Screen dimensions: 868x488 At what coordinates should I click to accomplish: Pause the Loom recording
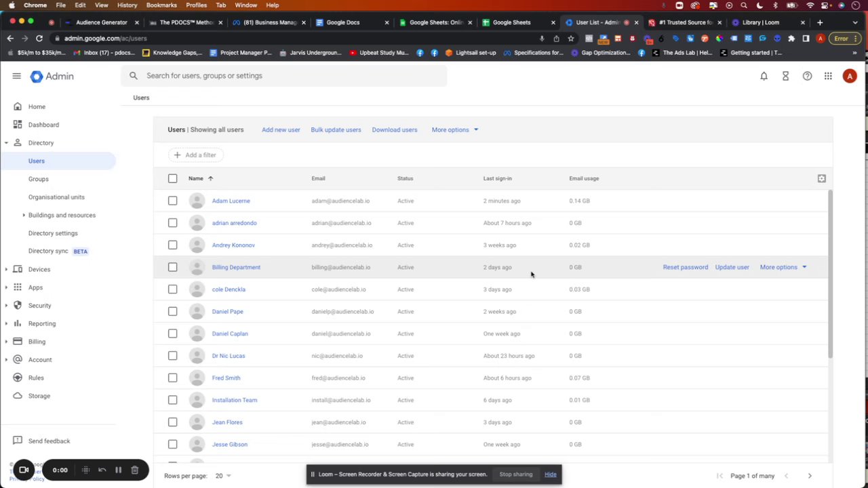[118, 470]
